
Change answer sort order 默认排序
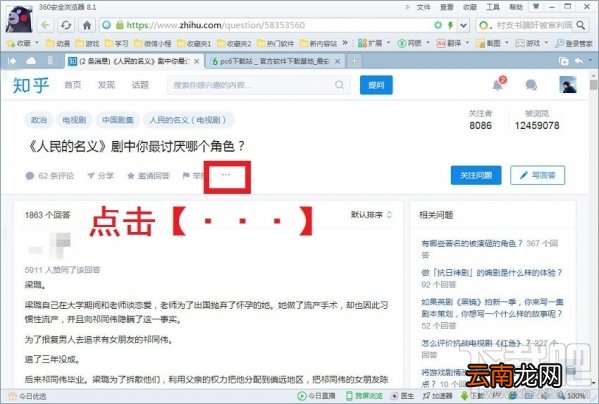pos(371,215)
